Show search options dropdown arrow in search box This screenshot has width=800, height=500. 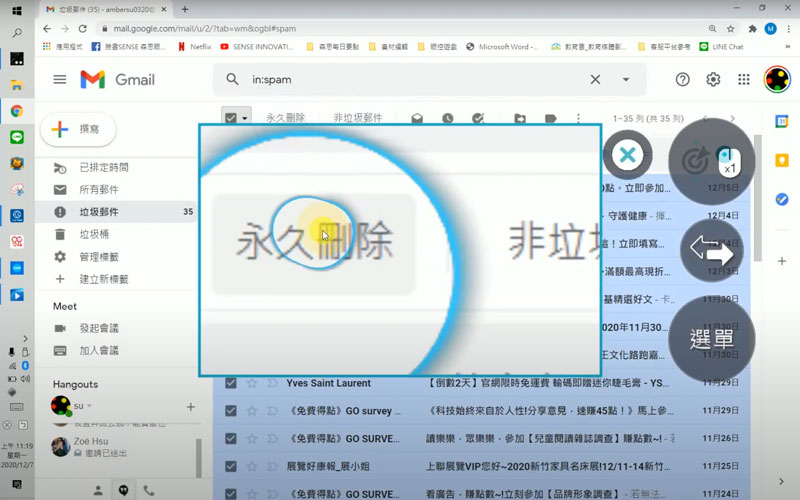(626, 80)
